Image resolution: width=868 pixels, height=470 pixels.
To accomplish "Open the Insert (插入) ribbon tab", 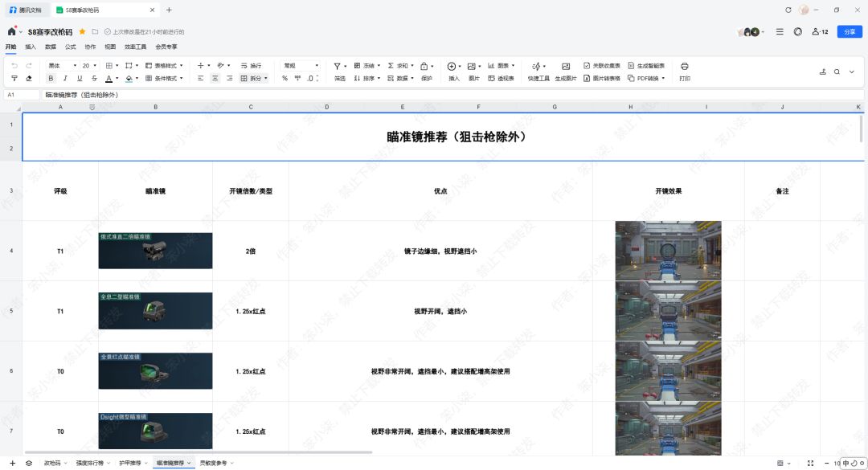I will [31, 47].
